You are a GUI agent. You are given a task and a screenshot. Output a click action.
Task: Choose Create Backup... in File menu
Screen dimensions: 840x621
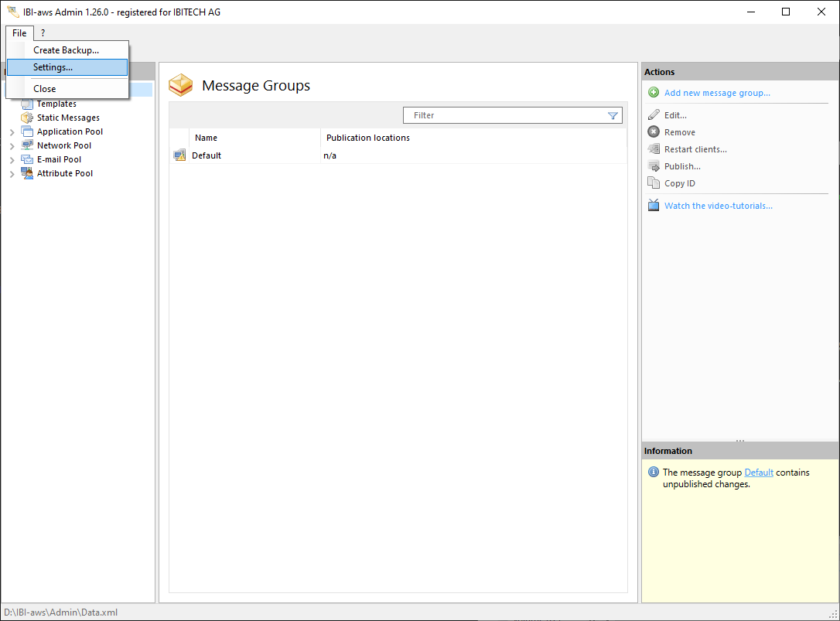tap(66, 50)
